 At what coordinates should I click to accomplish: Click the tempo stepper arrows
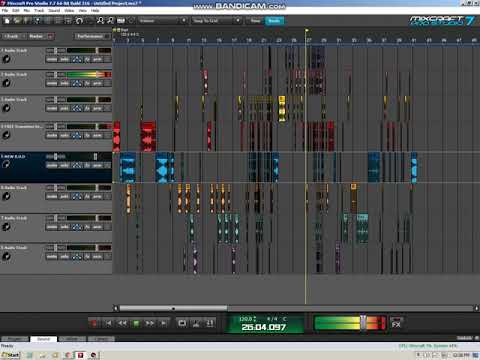[255, 319]
